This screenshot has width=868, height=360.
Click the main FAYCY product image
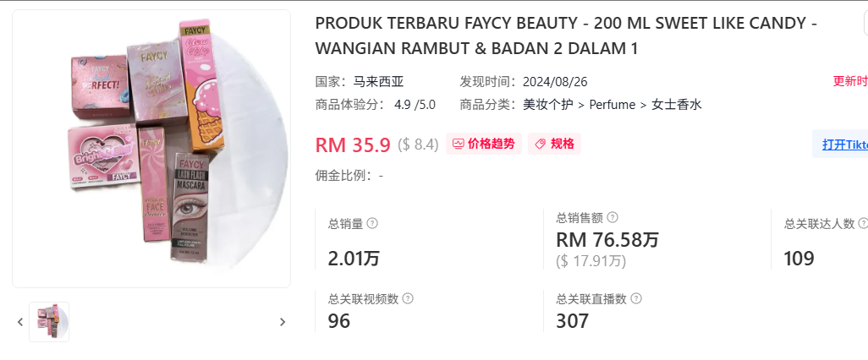click(151, 148)
